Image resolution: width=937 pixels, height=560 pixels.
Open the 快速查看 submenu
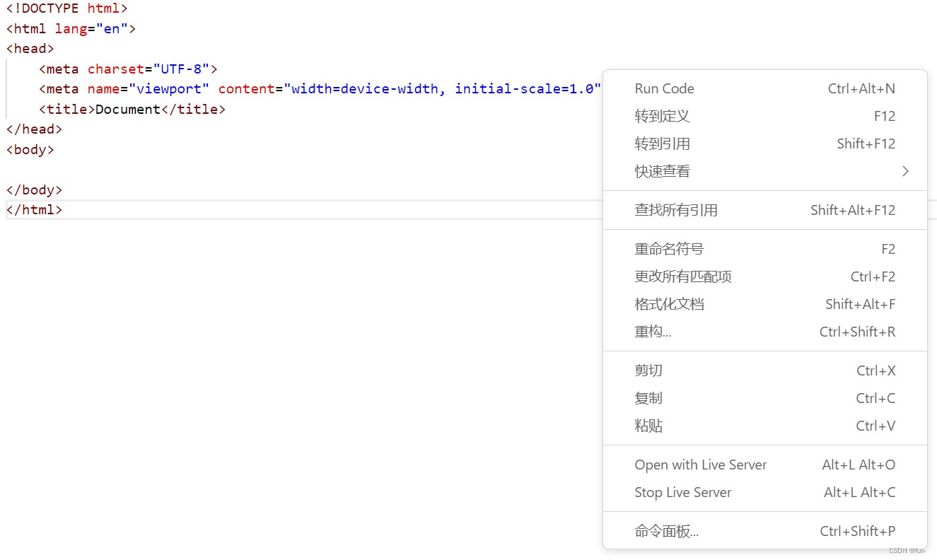[x=764, y=171]
